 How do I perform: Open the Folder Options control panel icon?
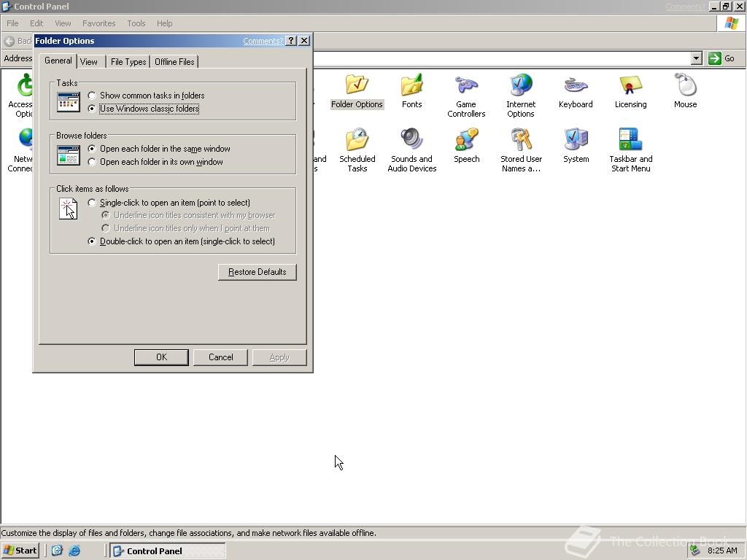pos(357,91)
